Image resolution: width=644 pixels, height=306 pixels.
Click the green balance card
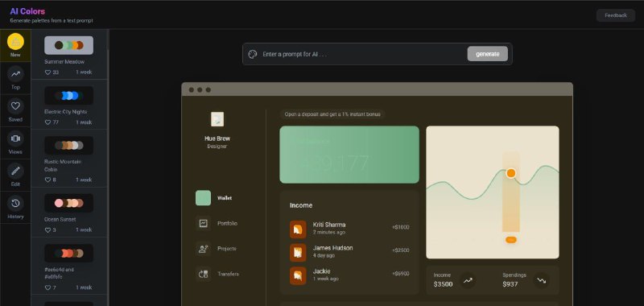click(x=349, y=155)
